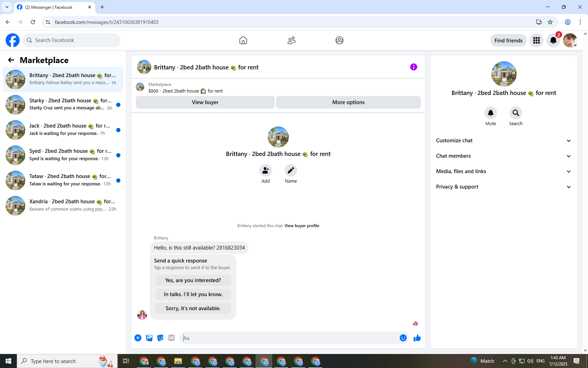The image size is (588, 368).
Task: Open File Explorer from the taskbar
Action: [178, 361]
